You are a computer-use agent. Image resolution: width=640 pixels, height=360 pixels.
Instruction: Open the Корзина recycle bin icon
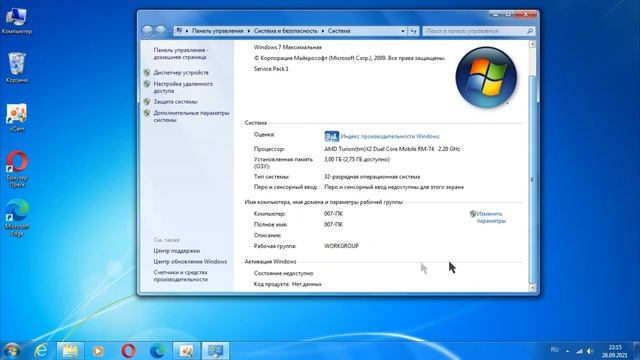[17, 68]
